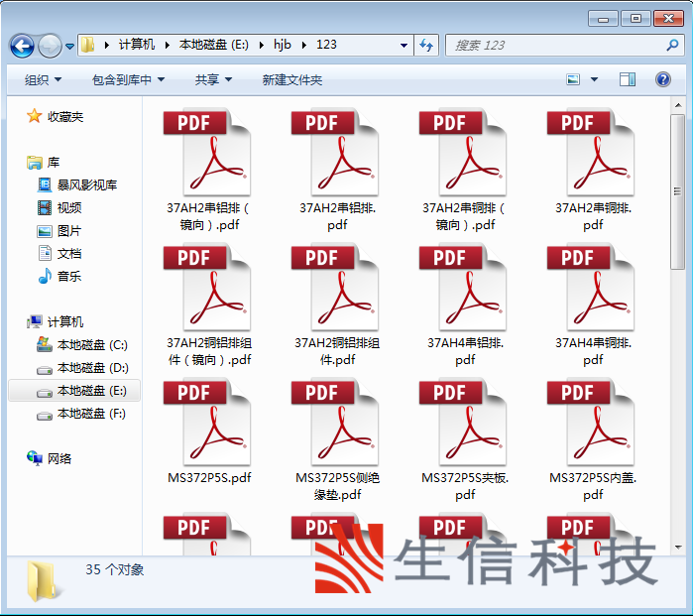Select 本地磁盘 (E:) in the address breadcrumb
The width and height of the screenshot is (693, 616).
pos(214,45)
